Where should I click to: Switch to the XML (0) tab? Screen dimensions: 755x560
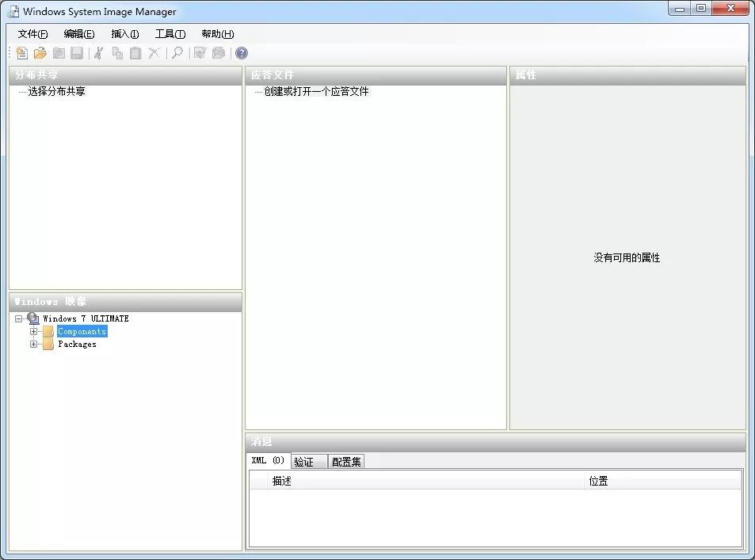(269, 460)
